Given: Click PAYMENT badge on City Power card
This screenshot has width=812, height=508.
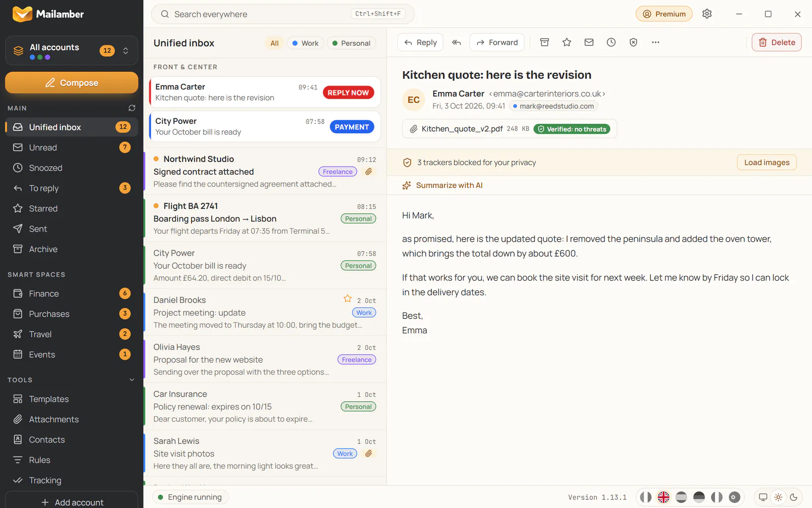Looking at the screenshot, I should point(352,127).
